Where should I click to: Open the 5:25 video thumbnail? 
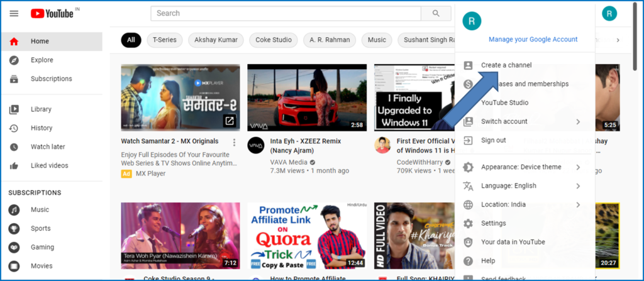[x=608, y=98]
